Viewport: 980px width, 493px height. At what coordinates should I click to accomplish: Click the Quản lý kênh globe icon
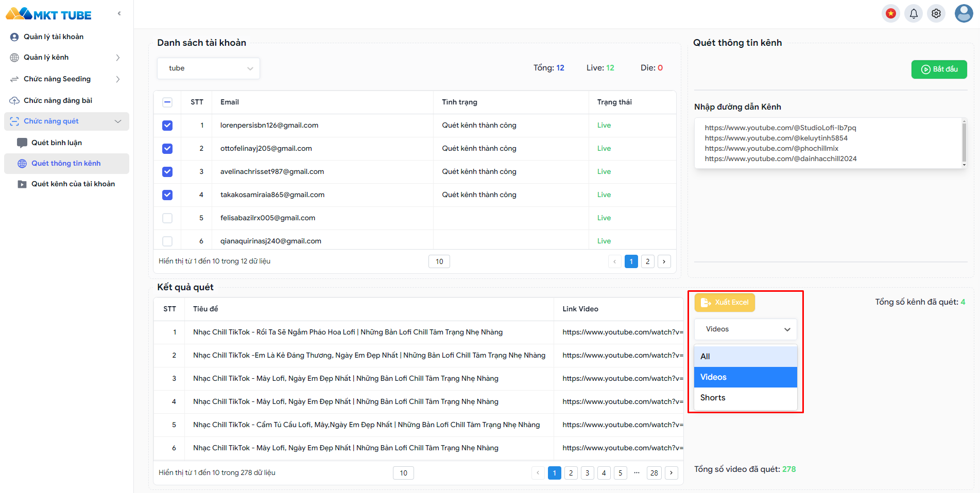[14, 58]
